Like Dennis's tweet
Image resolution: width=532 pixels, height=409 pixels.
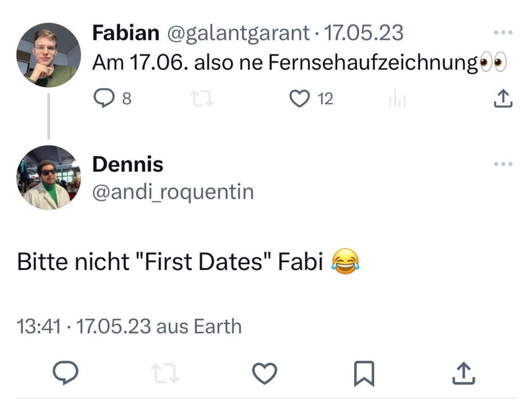(x=264, y=374)
